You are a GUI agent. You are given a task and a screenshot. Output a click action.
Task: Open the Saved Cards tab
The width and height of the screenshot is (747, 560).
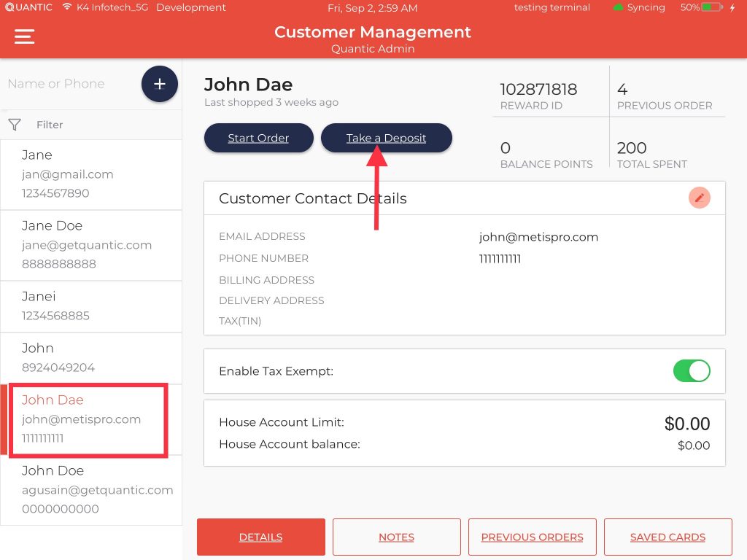pos(667,537)
